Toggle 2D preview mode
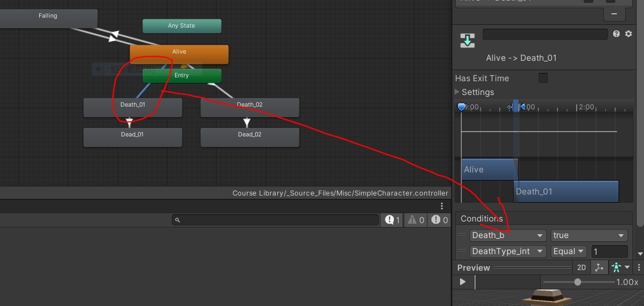This screenshot has width=644, height=306. (581, 267)
